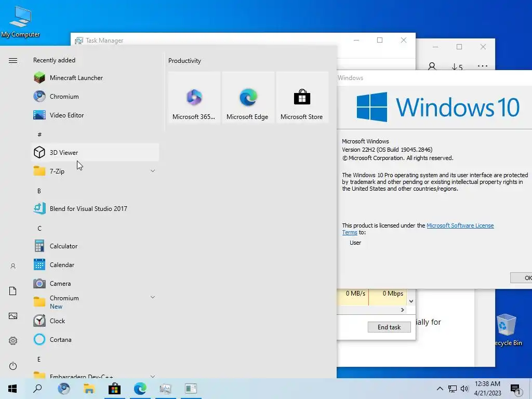Click the 'B' letter group header

point(39,191)
